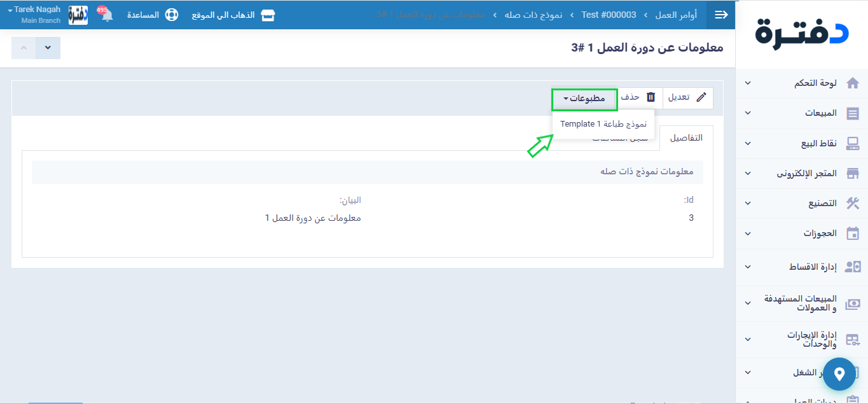The image size is (868, 404).
Task: Open the المساعدة help lifebuoy icon
Action: click(172, 15)
